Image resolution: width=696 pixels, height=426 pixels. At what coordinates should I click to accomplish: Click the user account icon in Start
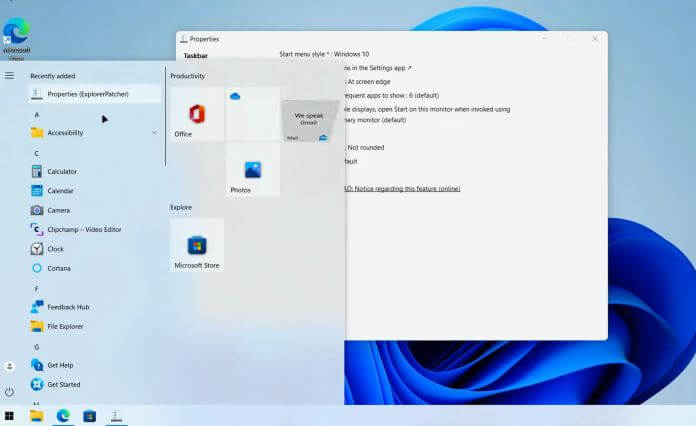pyautogui.click(x=9, y=366)
